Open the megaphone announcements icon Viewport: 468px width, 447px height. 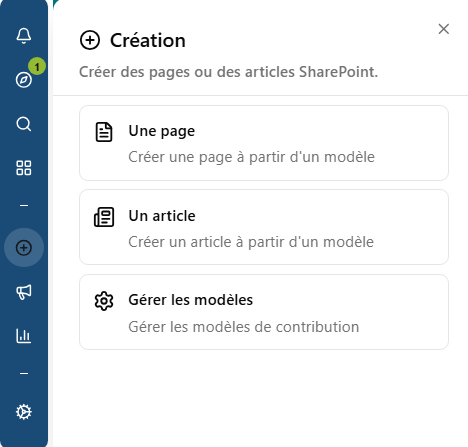24,292
